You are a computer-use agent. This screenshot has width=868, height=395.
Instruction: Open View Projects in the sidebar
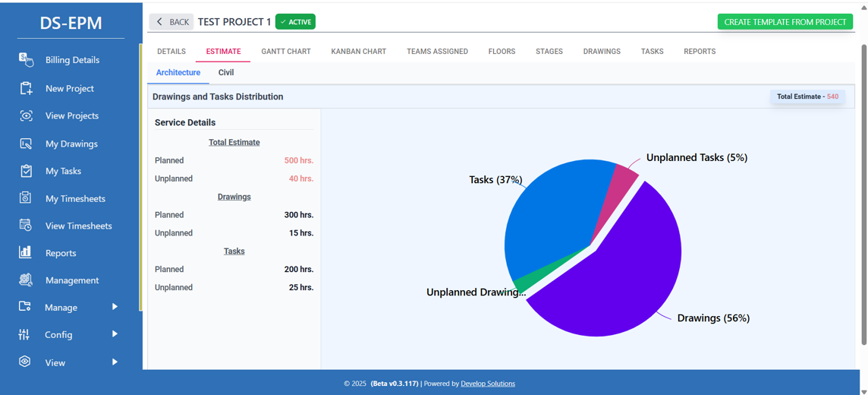(x=72, y=115)
